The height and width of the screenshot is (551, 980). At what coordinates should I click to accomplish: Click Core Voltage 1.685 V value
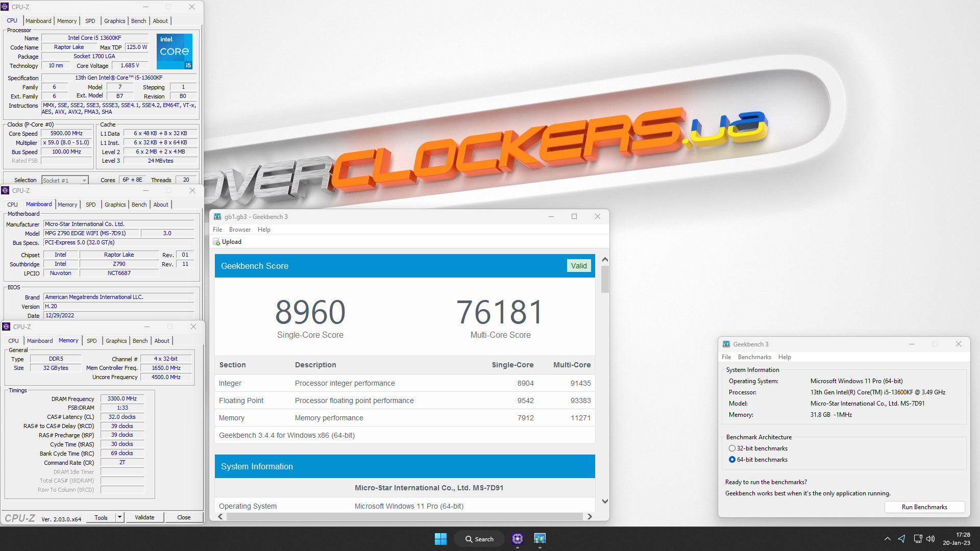click(x=130, y=65)
